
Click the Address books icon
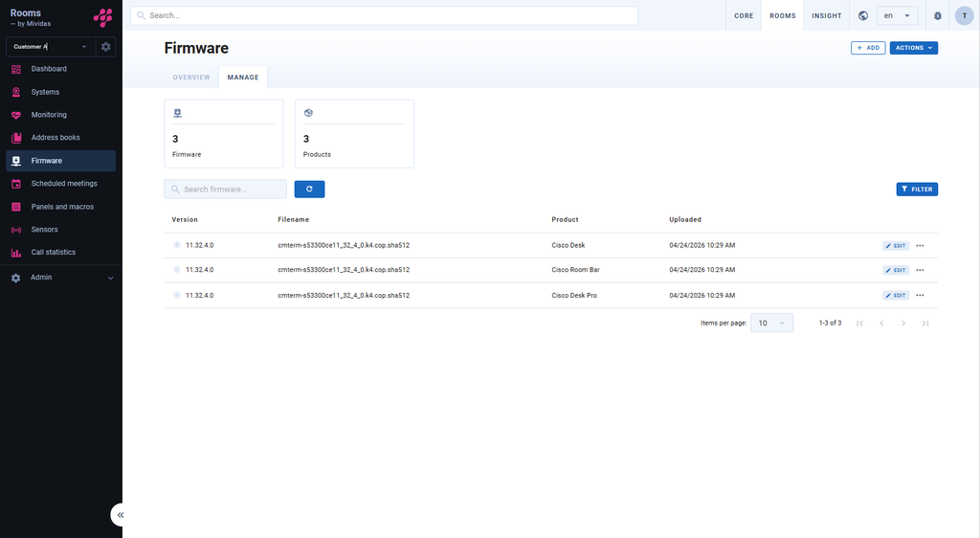click(x=16, y=138)
